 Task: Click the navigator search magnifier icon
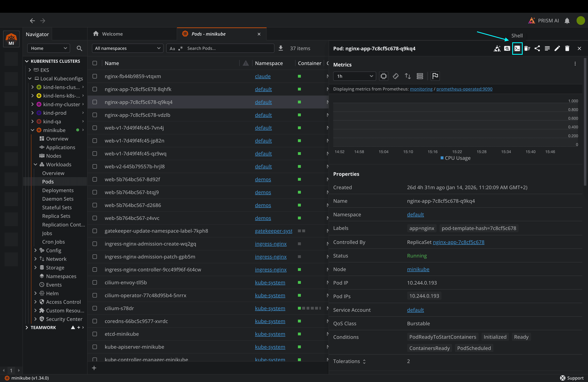(x=79, y=48)
